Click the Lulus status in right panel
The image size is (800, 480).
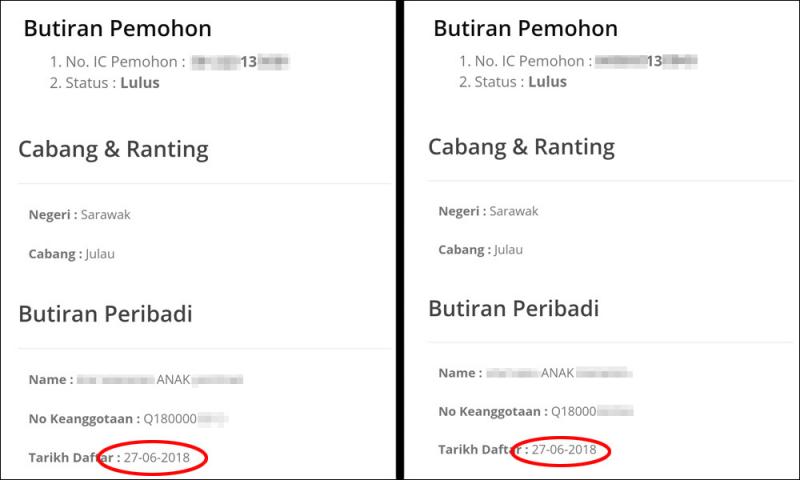546,82
